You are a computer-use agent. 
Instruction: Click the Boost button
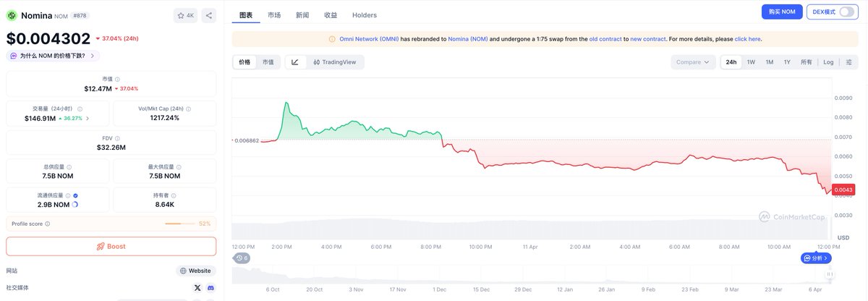coord(111,246)
